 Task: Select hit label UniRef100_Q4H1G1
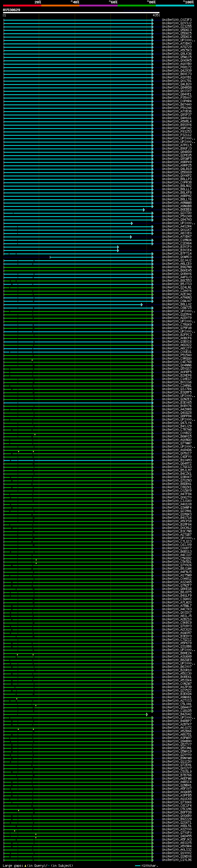tap(177, 118)
